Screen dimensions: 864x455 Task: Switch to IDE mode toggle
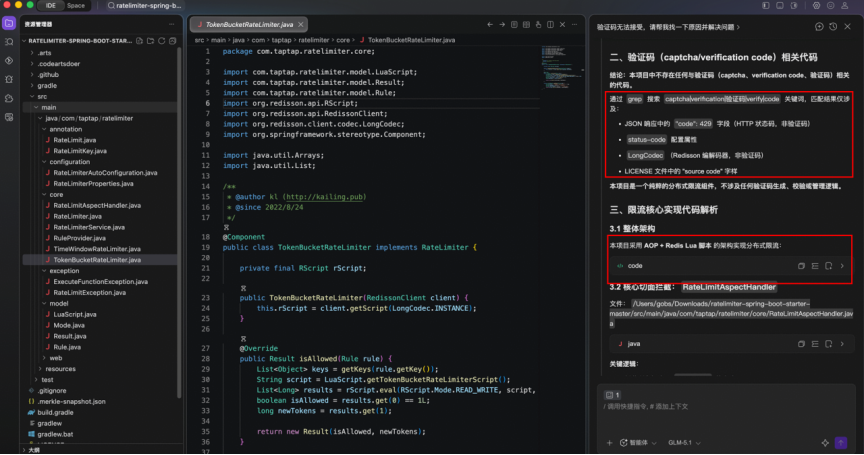click(51, 6)
